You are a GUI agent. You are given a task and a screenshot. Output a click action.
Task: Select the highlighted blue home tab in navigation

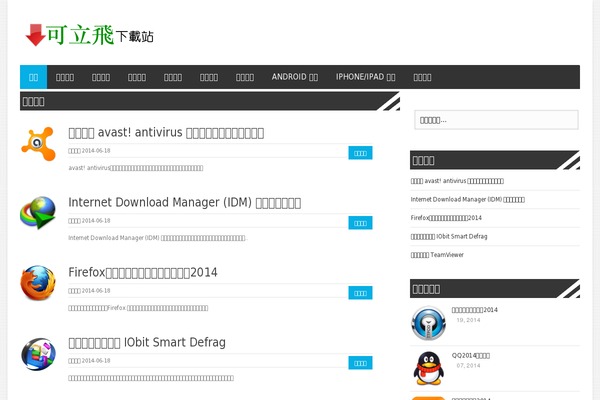pos(33,77)
